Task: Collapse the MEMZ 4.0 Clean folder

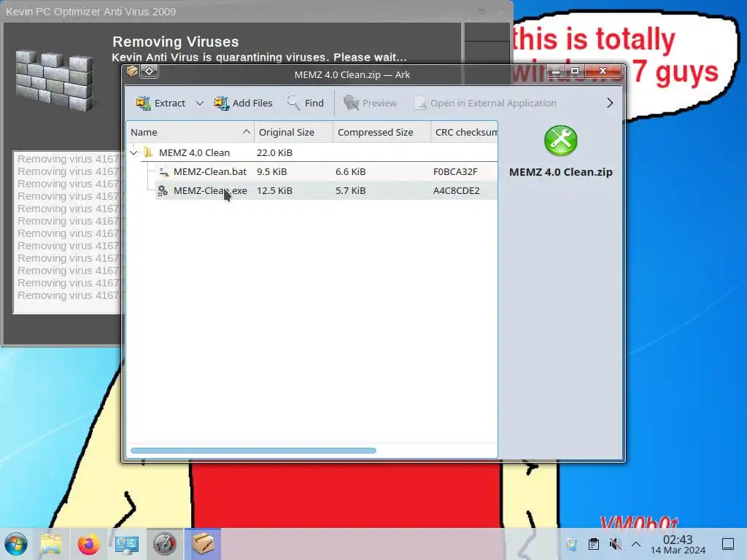Action: click(x=134, y=153)
